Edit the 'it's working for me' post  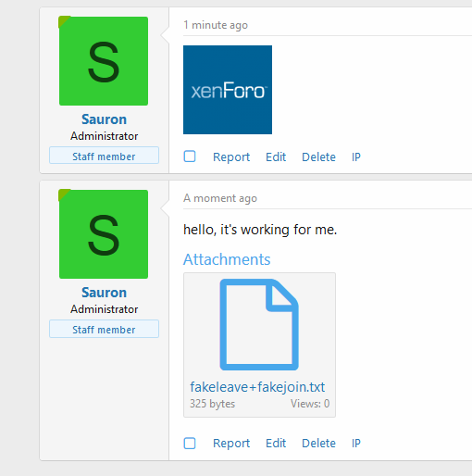click(276, 444)
